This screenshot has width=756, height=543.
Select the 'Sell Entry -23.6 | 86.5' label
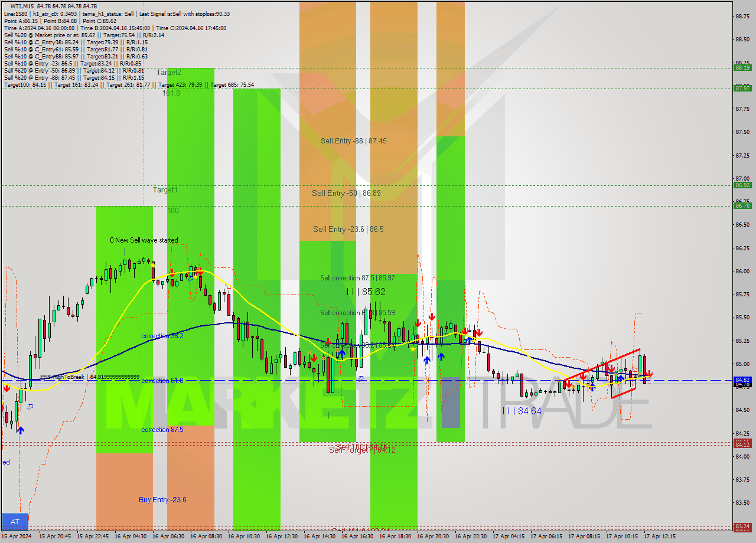(348, 230)
